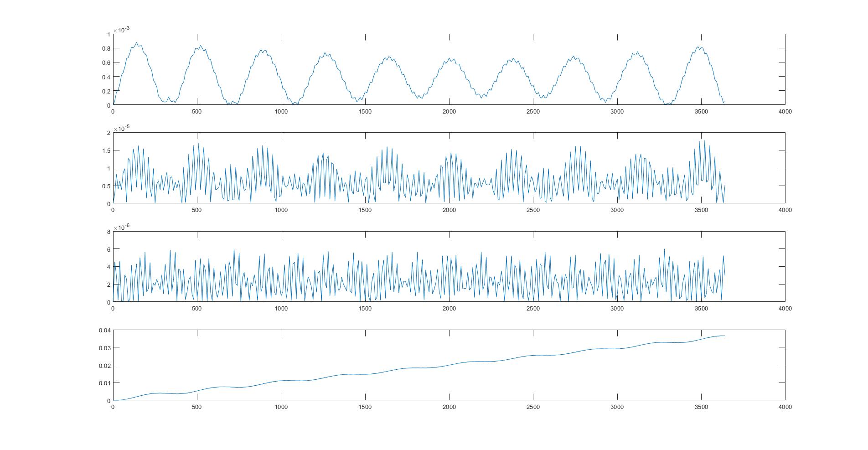Viewport: 868px width, 450px height.
Task: Select the ×10⁻³ exponent label above top plot
Action: click(x=122, y=30)
